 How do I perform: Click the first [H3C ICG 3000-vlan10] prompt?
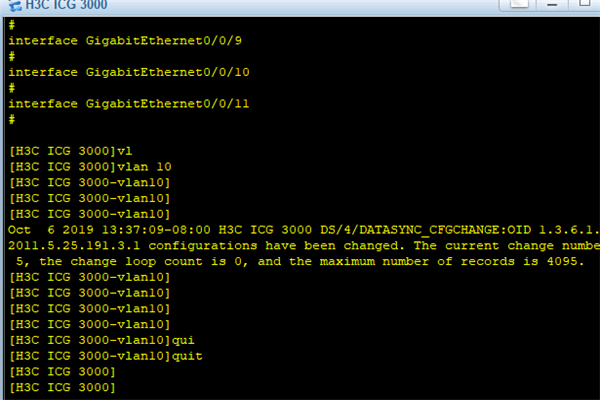click(90, 183)
